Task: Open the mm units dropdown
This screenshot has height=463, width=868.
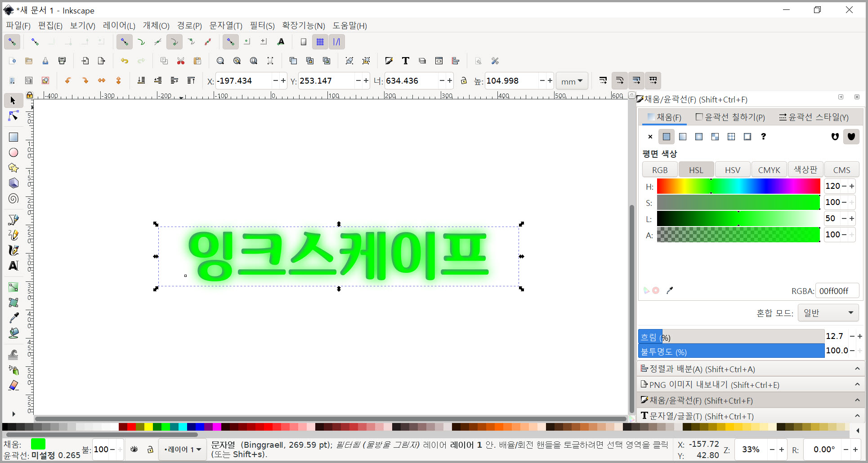Action: pos(572,81)
